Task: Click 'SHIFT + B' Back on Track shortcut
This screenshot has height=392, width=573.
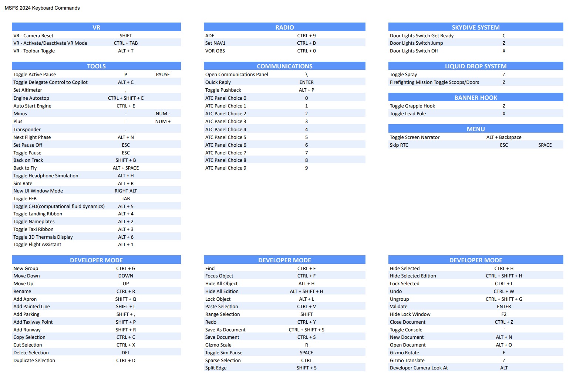Action: coord(126,160)
